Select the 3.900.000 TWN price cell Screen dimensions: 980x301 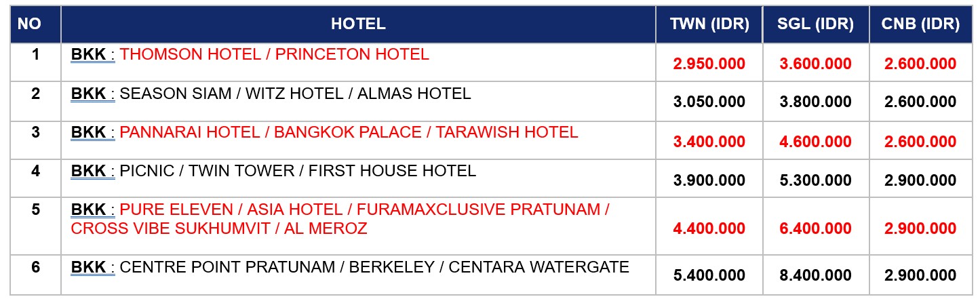coord(709,179)
